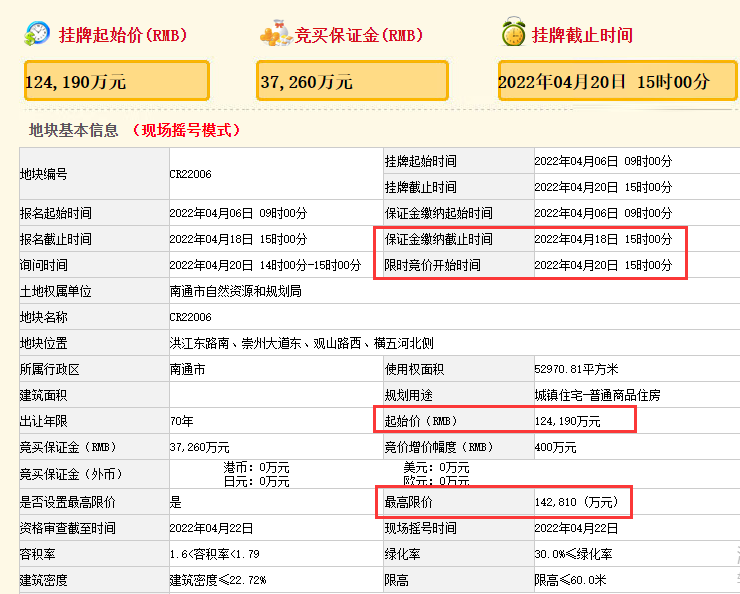Click the clock icon beside 挂牌起始价
Image resolution: width=740 pixels, height=594 pixels.
coord(37,33)
